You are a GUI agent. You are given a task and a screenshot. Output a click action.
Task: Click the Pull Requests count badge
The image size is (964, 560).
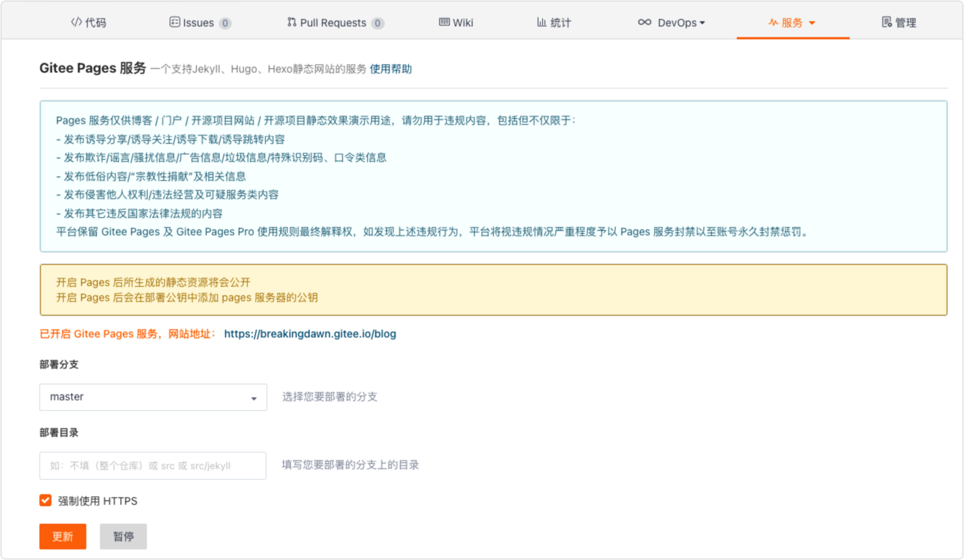click(x=377, y=23)
